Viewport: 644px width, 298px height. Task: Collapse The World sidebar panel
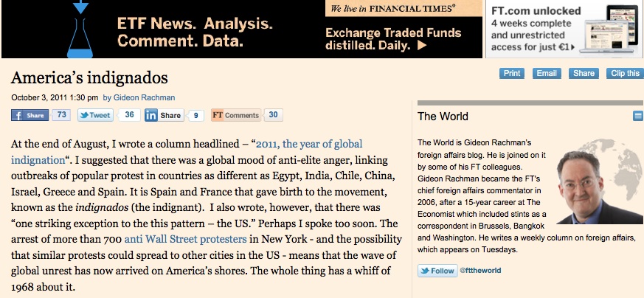pyautogui.click(x=637, y=117)
